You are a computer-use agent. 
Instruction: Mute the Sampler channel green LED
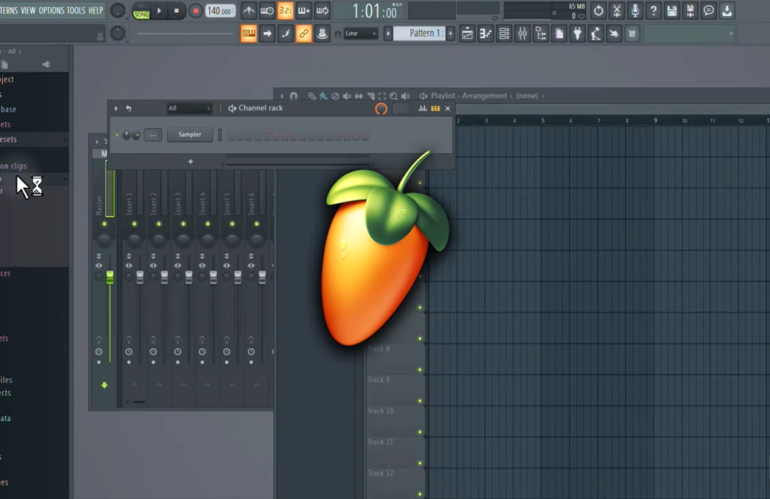(x=117, y=135)
